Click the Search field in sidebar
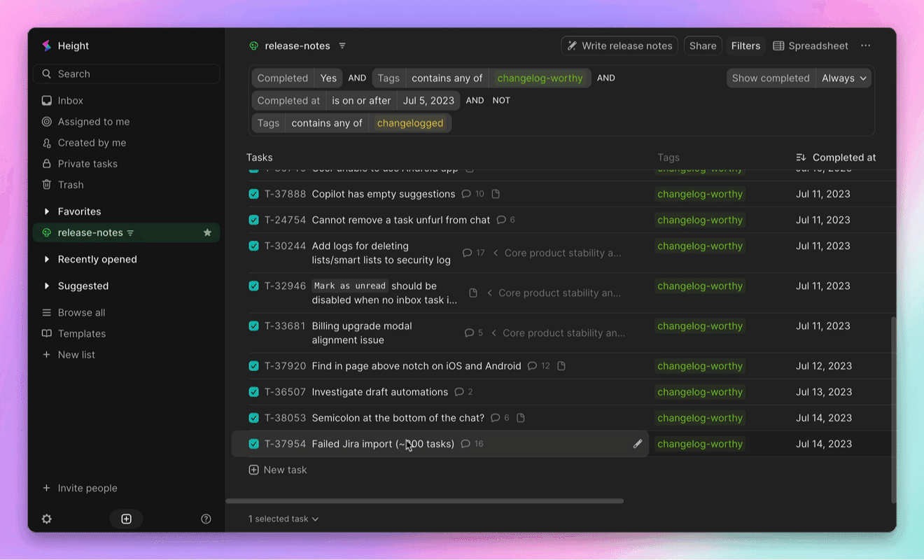The image size is (924, 560). click(126, 73)
